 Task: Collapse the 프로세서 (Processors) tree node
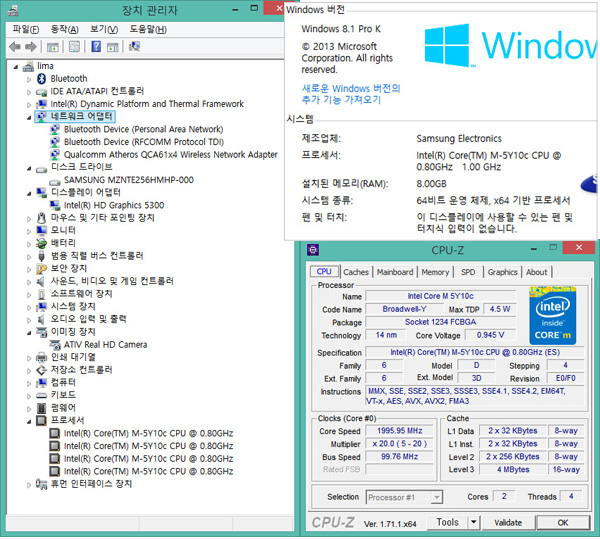pyautogui.click(x=27, y=421)
